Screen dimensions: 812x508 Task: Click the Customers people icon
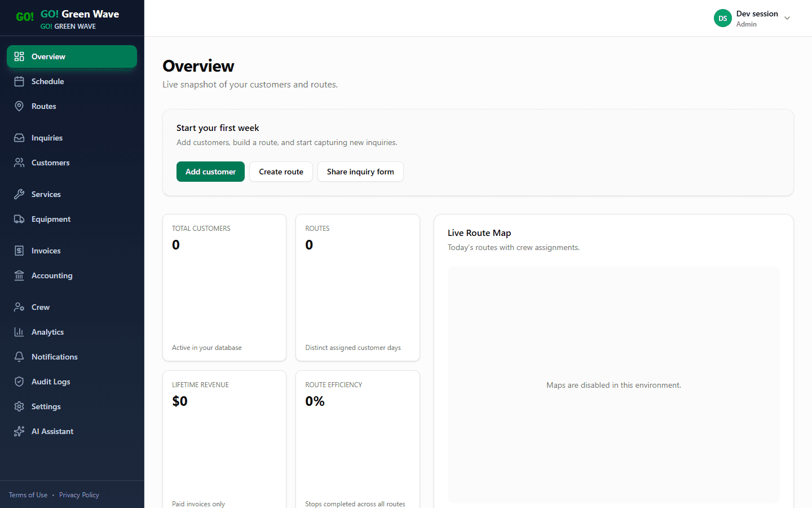point(19,162)
